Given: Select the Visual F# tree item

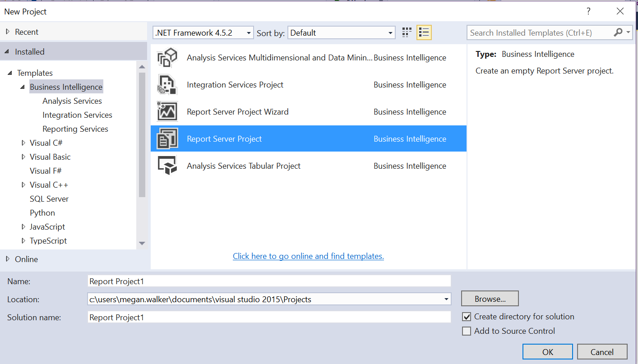Looking at the screenshot, I should 46,171.
